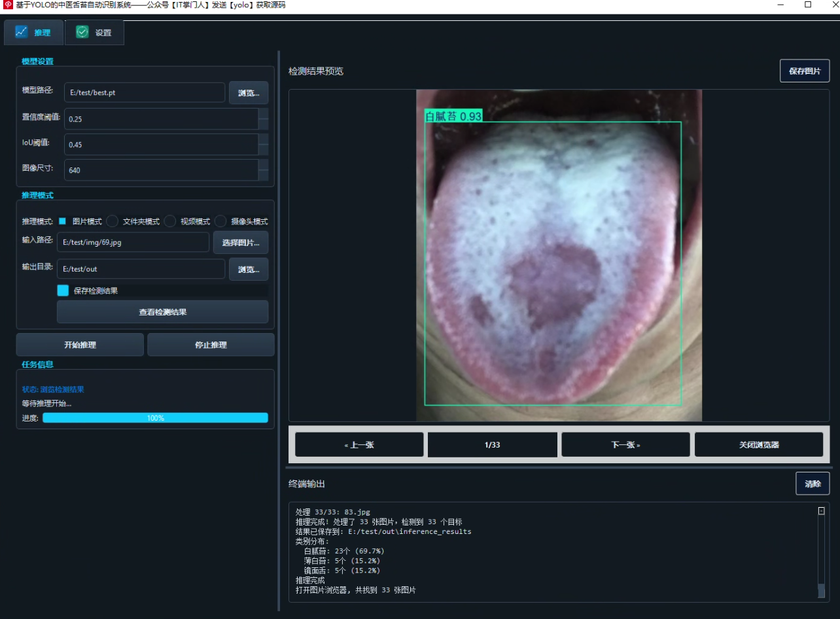Click the 终端输出 heading
Viewport: 840px width, 619px height.
point(307,484)
